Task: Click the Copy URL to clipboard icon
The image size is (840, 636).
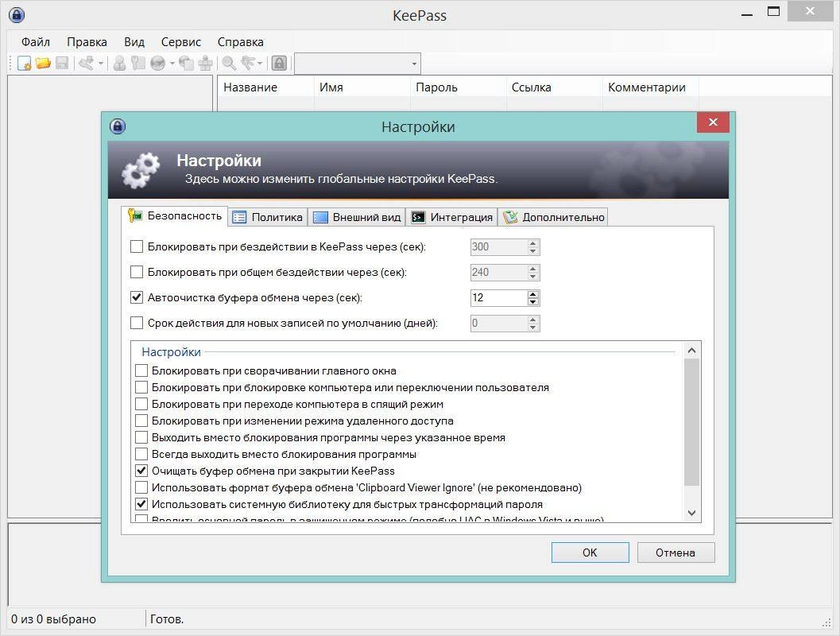Action: click(x=186, y=64)
